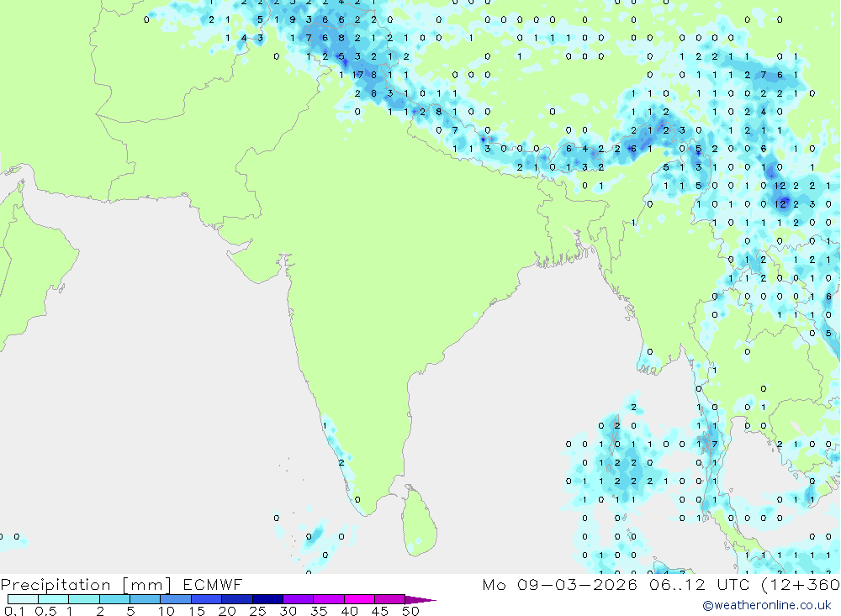
Task: Click the 20–25 mm legend color swatch
Action: click(x=236, y=599)
